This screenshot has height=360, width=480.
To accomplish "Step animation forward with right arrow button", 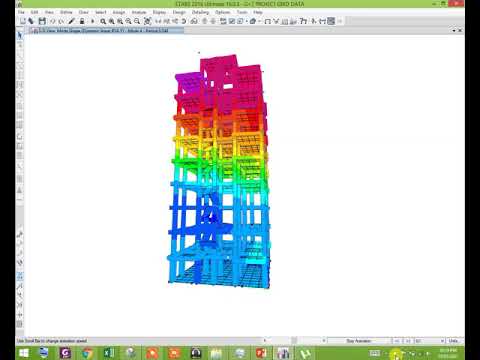I will (x=408, y=341).
